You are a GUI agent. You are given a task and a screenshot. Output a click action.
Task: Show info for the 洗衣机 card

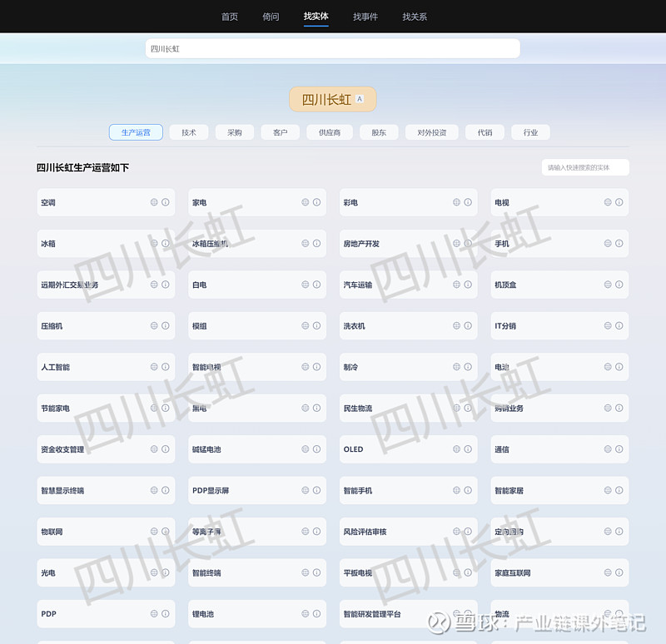coord(468,325)
